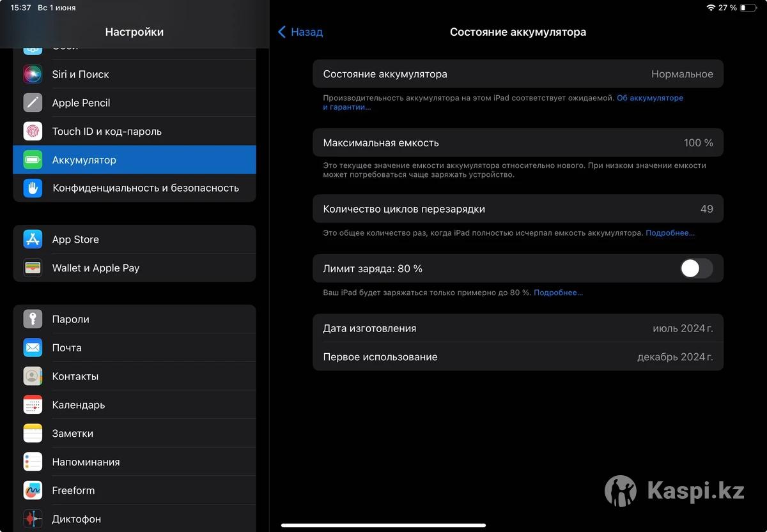Tap the Wallet и Apple Pay icon
This screenshot has width=767, height=532.
point(33,268)
